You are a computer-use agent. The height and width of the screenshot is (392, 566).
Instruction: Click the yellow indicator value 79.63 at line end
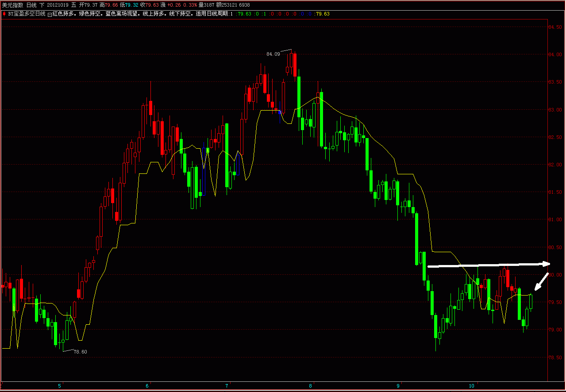pyautogui.click(x=322, y=14)
